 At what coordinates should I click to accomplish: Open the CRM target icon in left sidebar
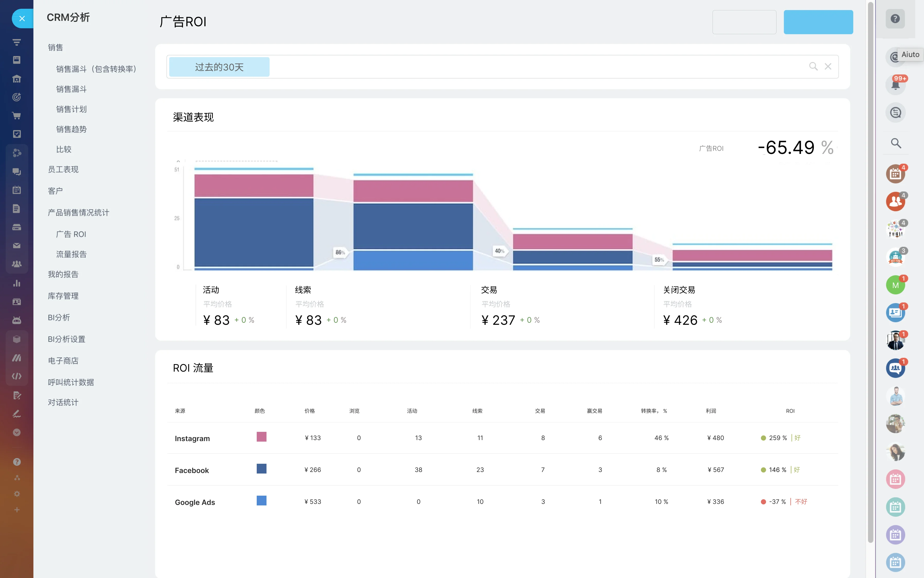coord(16,97)
